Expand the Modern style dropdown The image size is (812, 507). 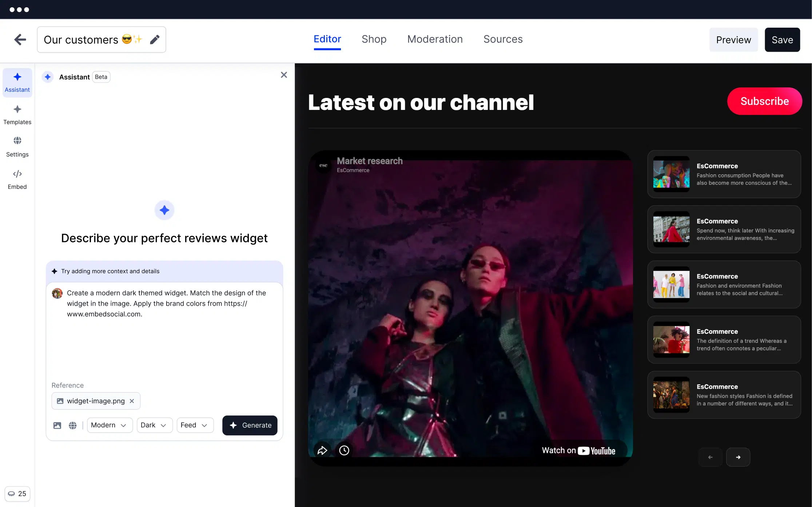point(109,425)
